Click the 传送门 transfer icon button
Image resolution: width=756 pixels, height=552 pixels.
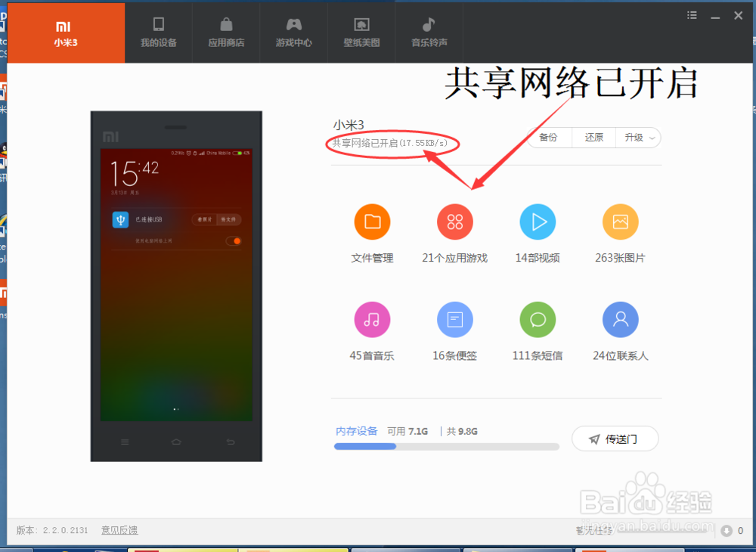coord(615,439)
